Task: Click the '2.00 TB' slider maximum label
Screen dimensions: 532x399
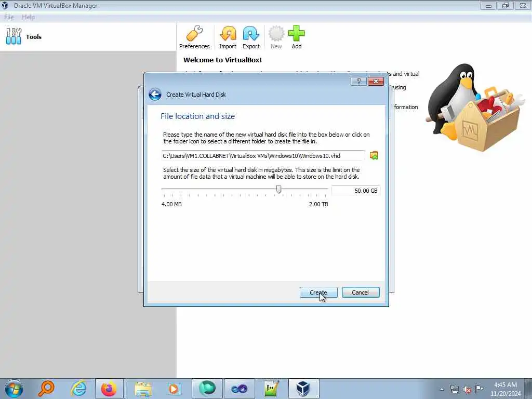Action: (318, 204)
